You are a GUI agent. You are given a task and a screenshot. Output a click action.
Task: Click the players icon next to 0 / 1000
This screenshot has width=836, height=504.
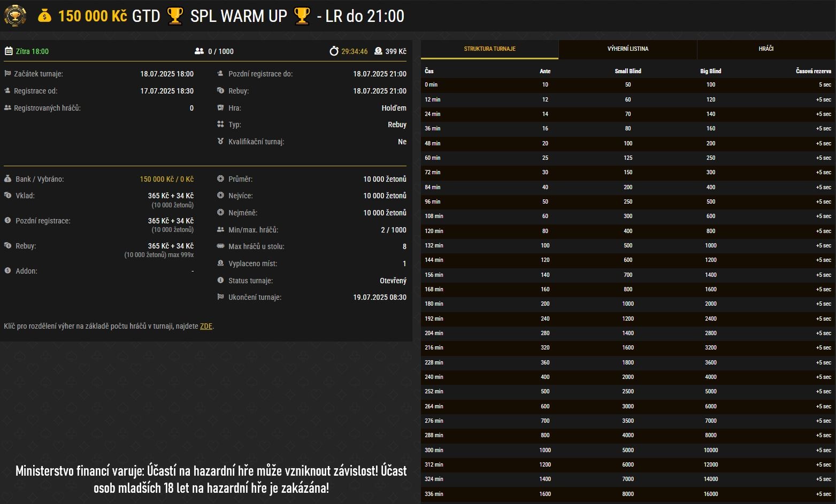199,51
